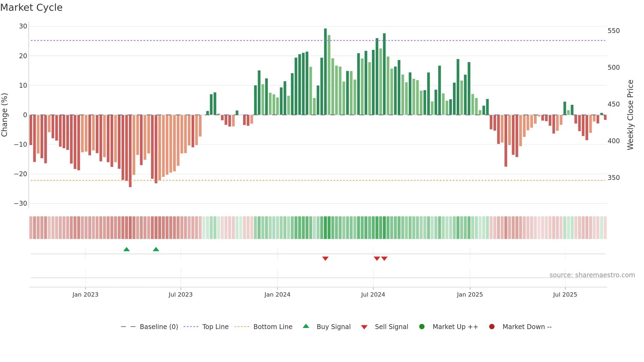The height and width of the screenshot is (362, 644).
Task: Click the lowest red bar near −24 percent
Action: [x=130, y=151]
